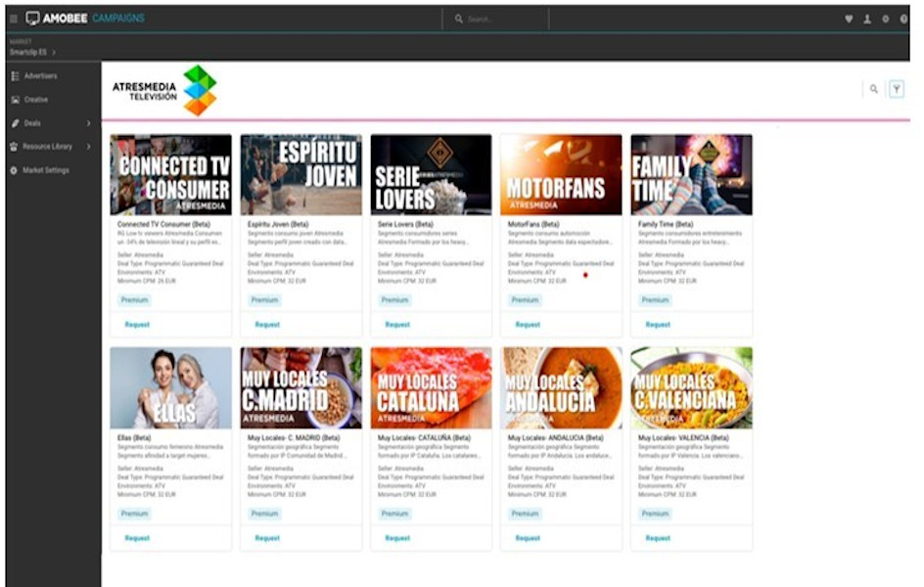Image resolution: width=924 pixels, height=587 pixels.
Task: Click the help icon at top-right edge
Action: point(903,19)
